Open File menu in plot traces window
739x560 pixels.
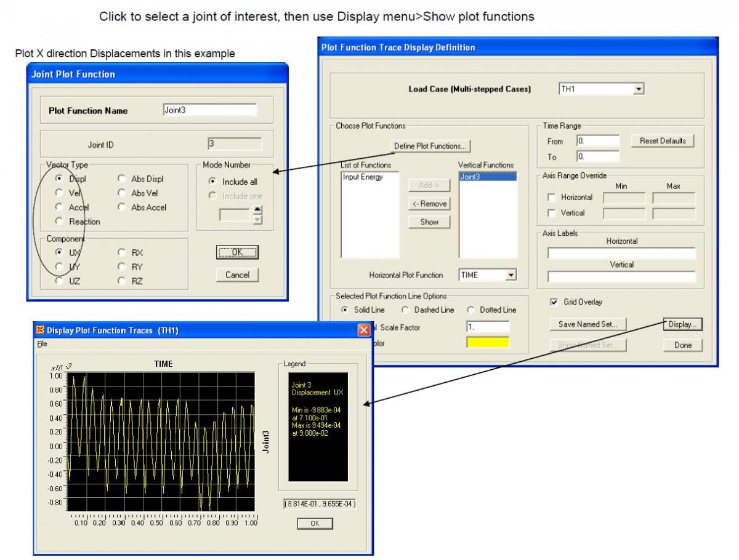coord(41,345)
